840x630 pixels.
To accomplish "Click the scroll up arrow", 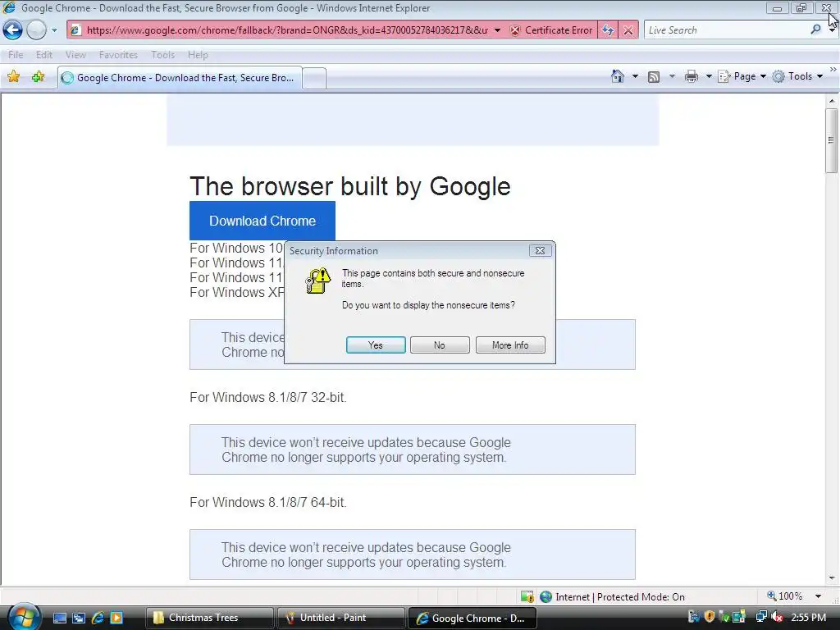I will pyautogui.click(x=832, y=101).
